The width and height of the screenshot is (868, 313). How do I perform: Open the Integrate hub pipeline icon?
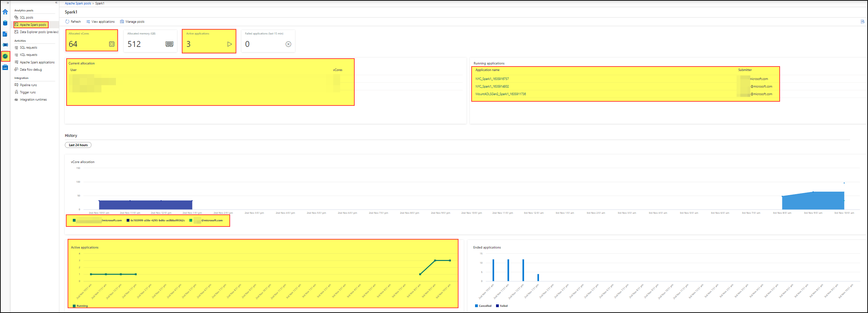[5, 45]
